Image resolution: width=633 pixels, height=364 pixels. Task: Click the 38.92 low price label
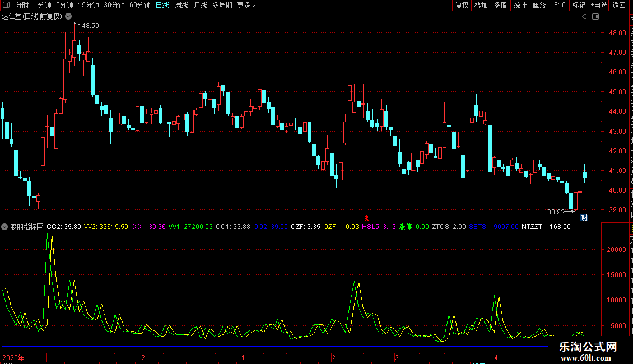click(556, 212)
